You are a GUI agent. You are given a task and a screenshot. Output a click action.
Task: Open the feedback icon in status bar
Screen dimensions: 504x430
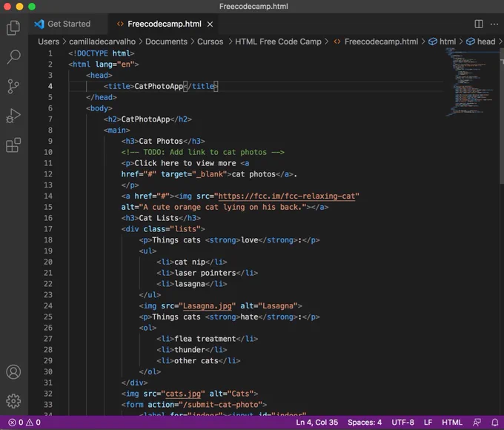click(x=477, y=423)
